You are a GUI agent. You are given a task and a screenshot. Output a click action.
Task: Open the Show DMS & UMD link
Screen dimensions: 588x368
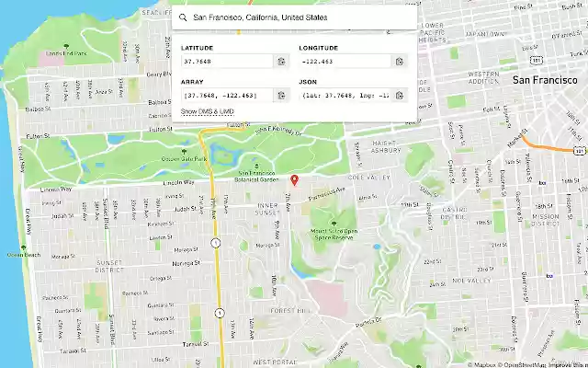pyautogui.click(x=207, y=111)
